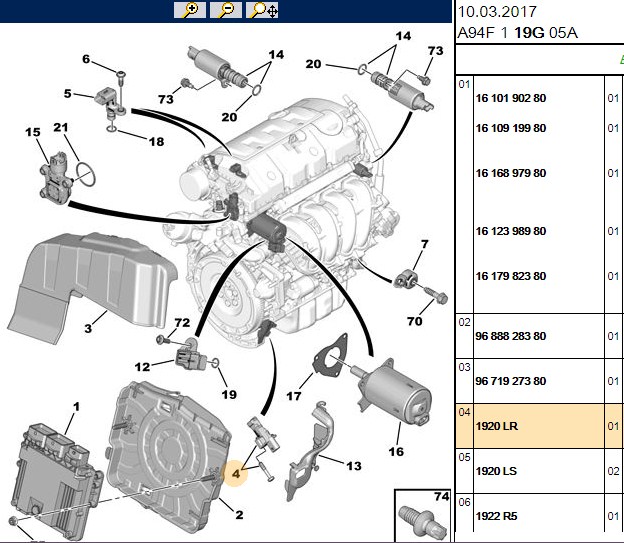Screen dimensions: 624x543
Task: Select part number 16 168 979 80
Action: tap(511, 173)
